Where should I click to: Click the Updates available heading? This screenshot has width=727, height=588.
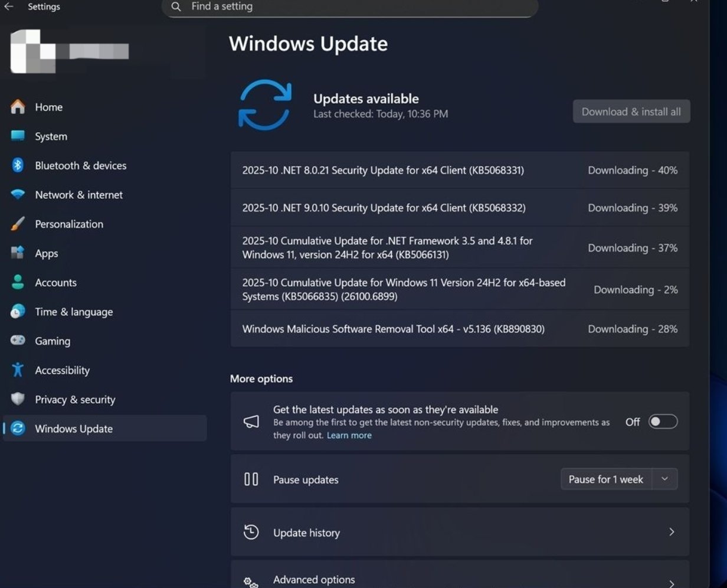point(366,99)
